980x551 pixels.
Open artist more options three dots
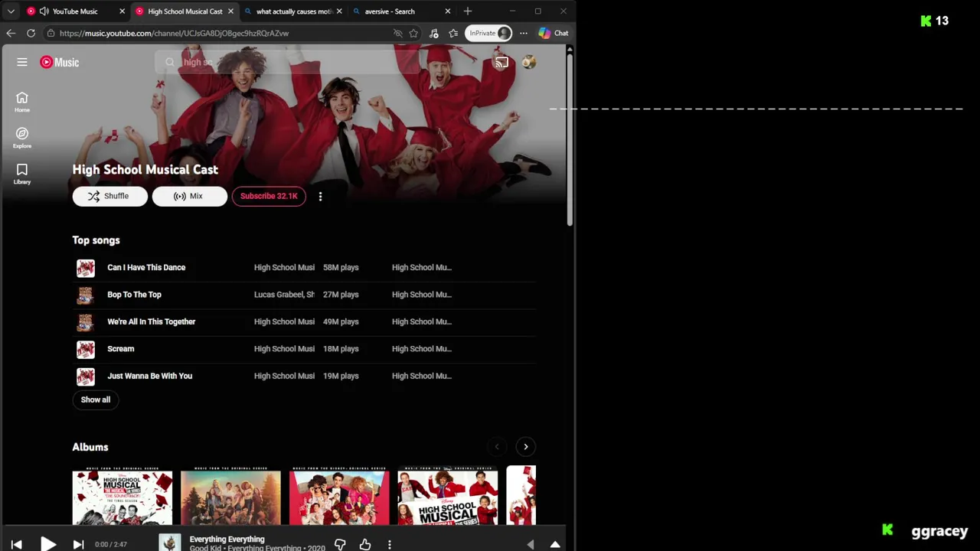tap(320, 197)
